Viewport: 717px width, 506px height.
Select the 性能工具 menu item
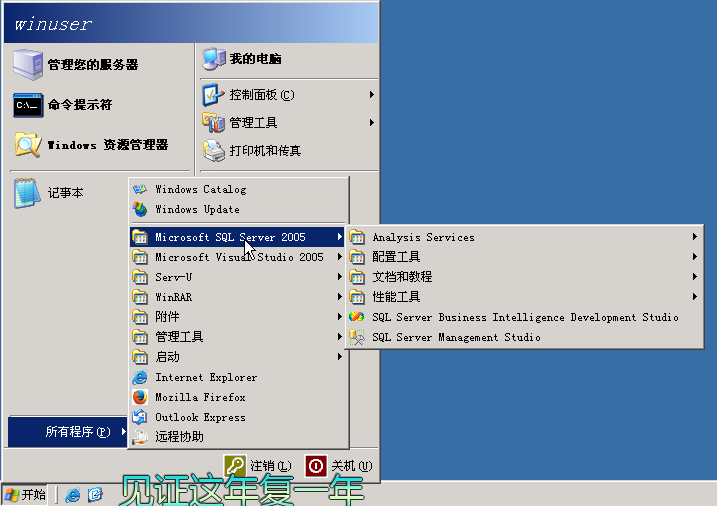[524, 297]
